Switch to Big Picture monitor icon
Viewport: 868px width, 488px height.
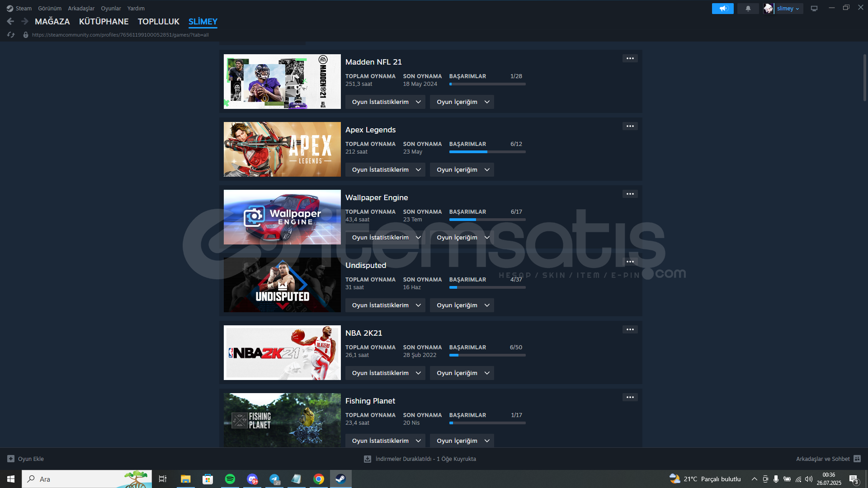[x=814, y=9]
